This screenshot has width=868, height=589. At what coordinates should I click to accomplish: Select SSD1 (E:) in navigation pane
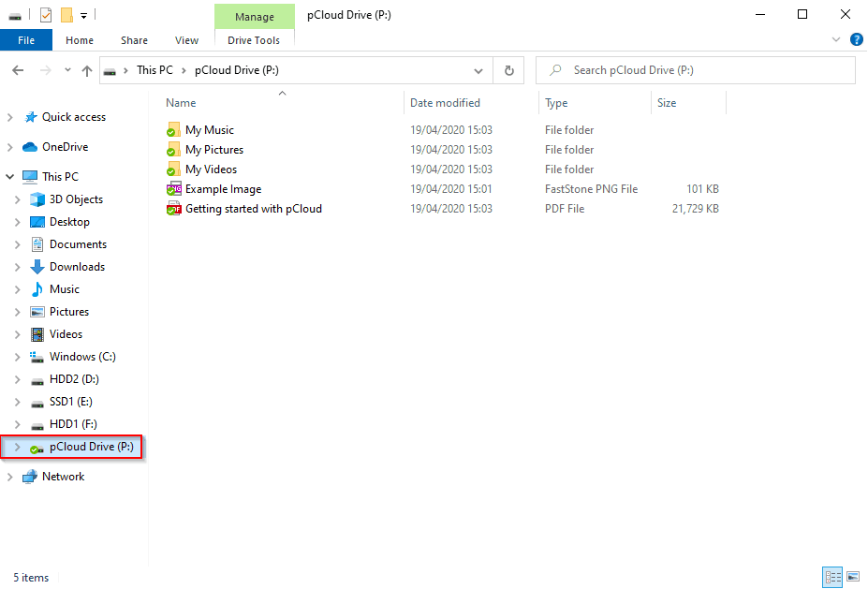70,402
